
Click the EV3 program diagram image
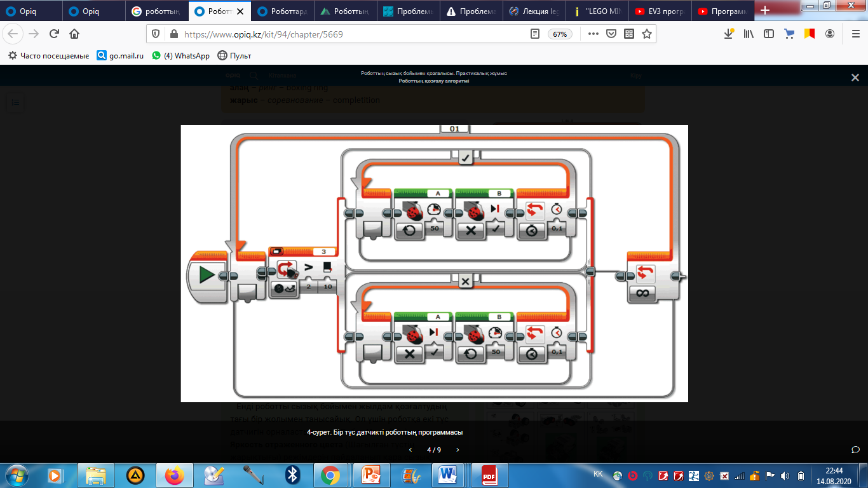pos(434,264)
